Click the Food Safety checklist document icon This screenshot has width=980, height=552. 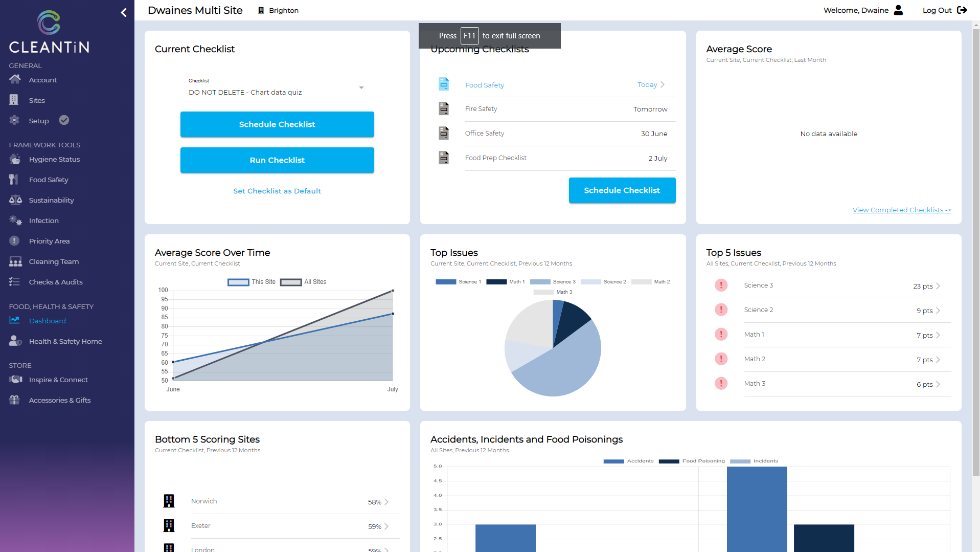[444, 84]
